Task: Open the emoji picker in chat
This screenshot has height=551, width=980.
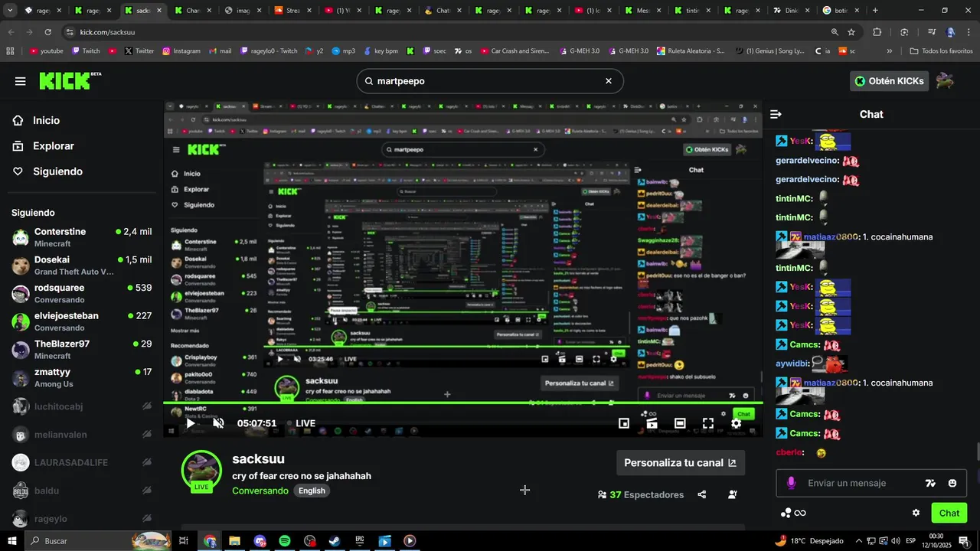Action: click(x=952, y=483)
